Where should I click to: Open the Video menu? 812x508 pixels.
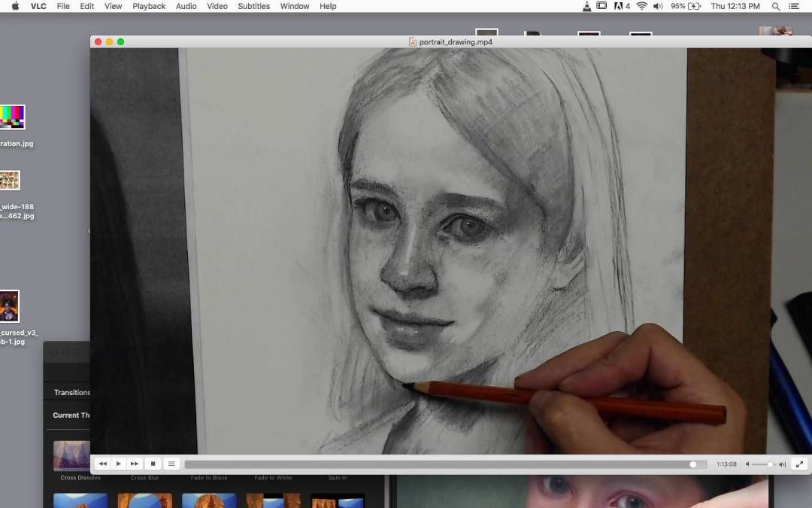point(217,6)
